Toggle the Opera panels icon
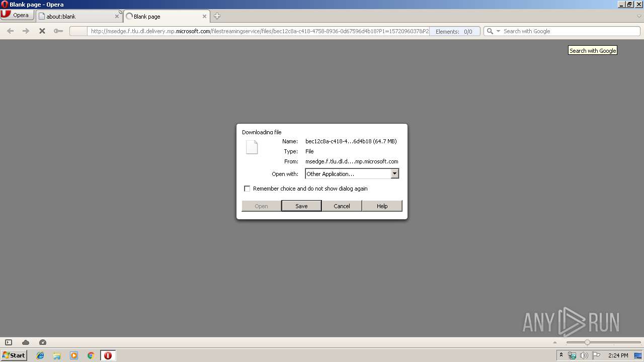 [9, 342]
